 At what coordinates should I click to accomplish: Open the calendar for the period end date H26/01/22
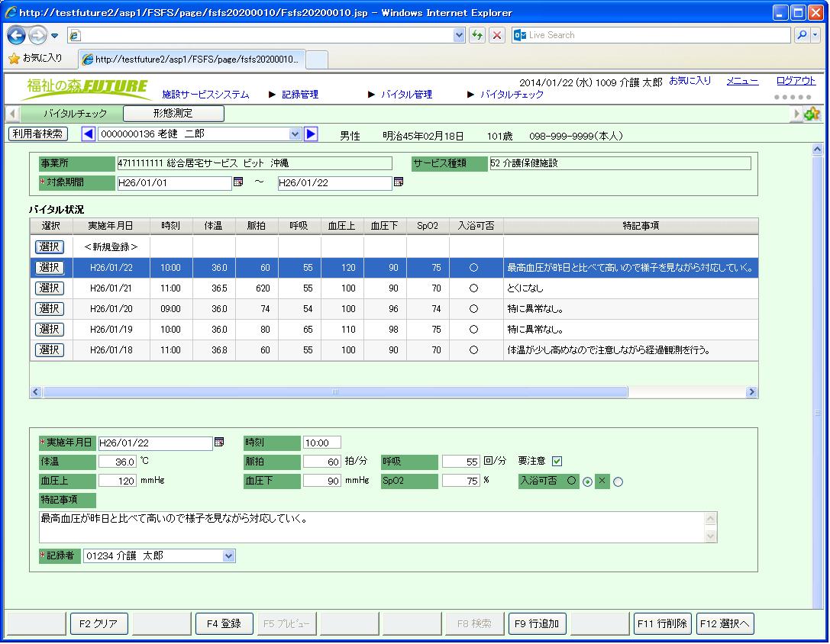click(399, 182)
